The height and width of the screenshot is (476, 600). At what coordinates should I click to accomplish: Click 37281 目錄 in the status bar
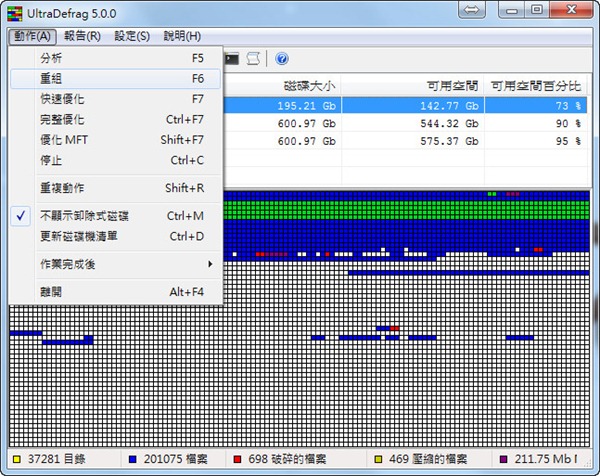click(x=57, y=459)
